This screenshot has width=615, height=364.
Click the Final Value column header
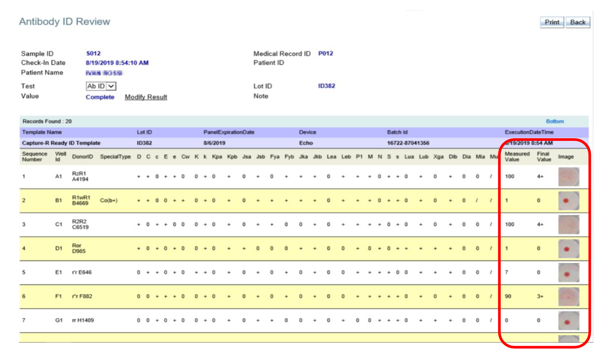coord(543,157)
